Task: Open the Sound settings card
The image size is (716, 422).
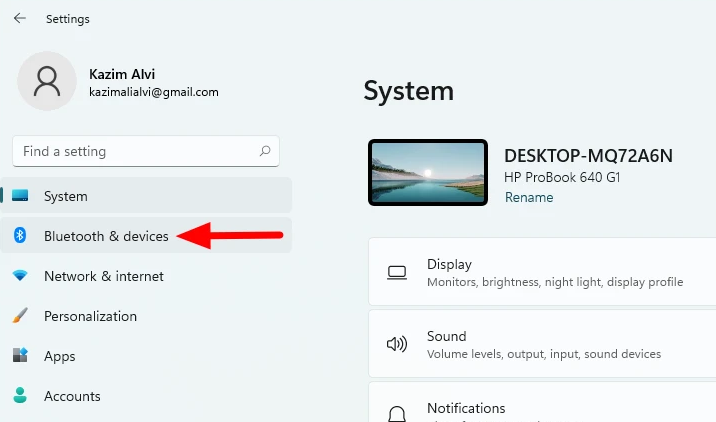Action: [x=542, y=343]
